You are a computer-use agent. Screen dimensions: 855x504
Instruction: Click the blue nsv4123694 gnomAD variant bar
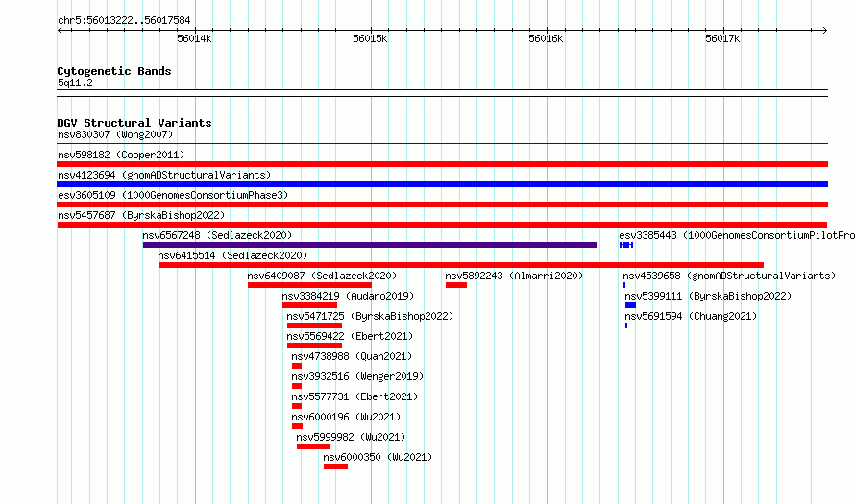(442, 184)
